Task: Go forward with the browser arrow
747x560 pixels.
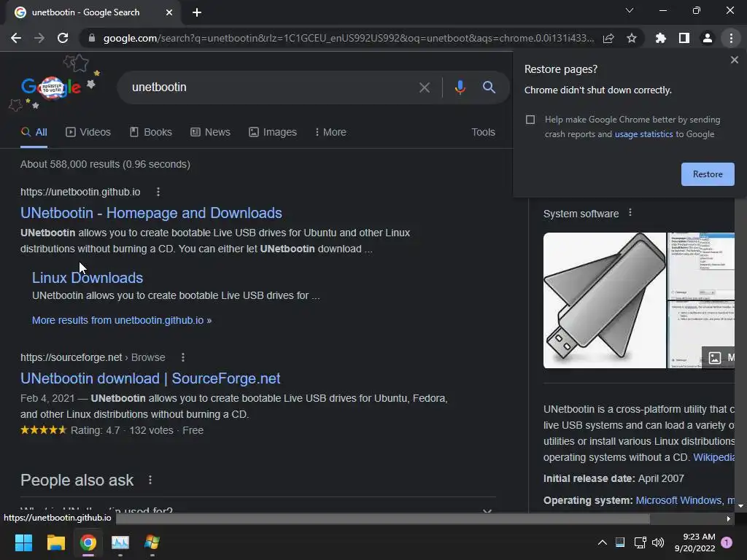Action: coord(39,38)
